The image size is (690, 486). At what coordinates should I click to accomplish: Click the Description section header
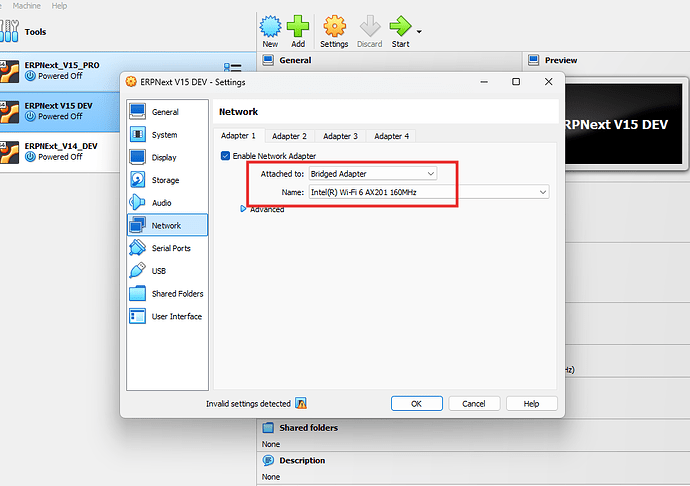302,460
